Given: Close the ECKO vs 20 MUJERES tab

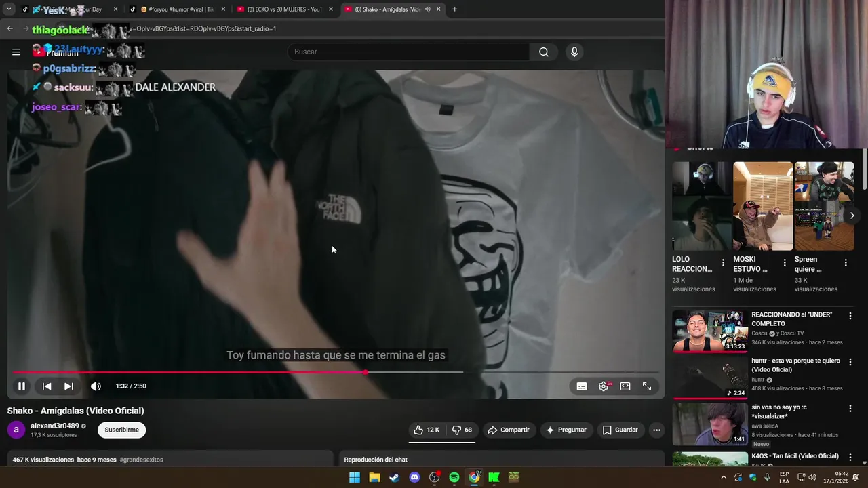Looking at the screenshot, I should pyautogui.click(x=331, y=9).
